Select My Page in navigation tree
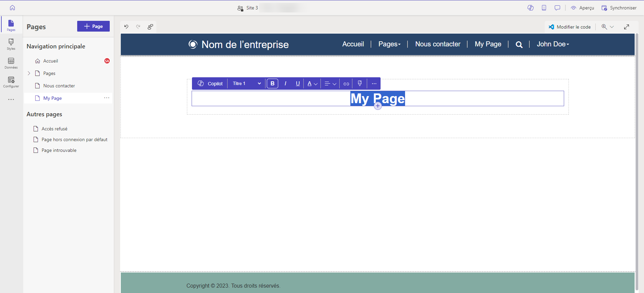This screenshot has height=293, width=644. point(52,98)
